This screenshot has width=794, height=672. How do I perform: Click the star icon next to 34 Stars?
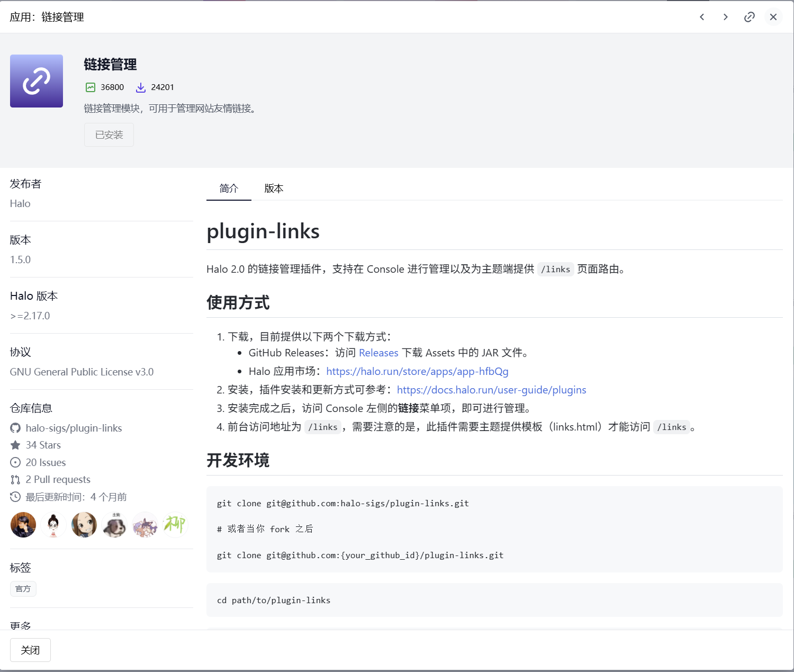point(15,445)
